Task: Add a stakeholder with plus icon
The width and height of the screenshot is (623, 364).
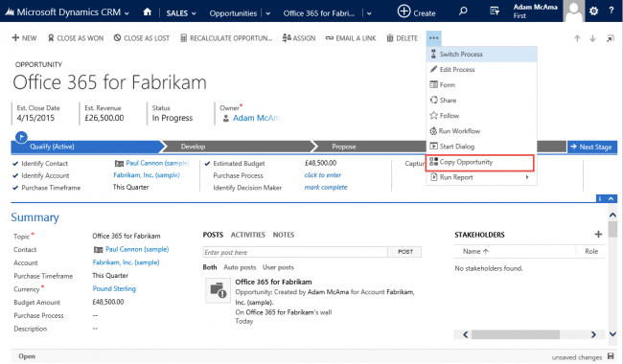Action: [x=598, y=234]
